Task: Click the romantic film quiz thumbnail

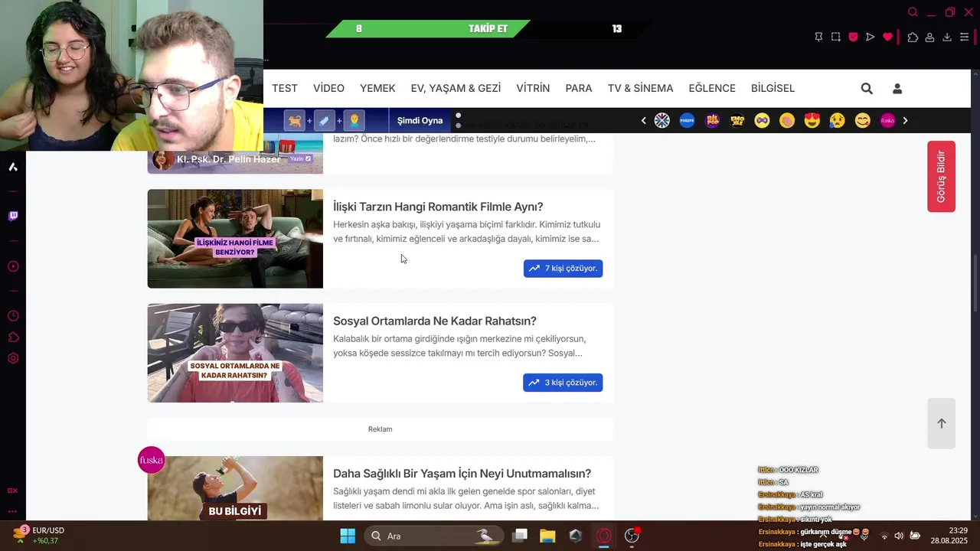Action: [235, 239]
